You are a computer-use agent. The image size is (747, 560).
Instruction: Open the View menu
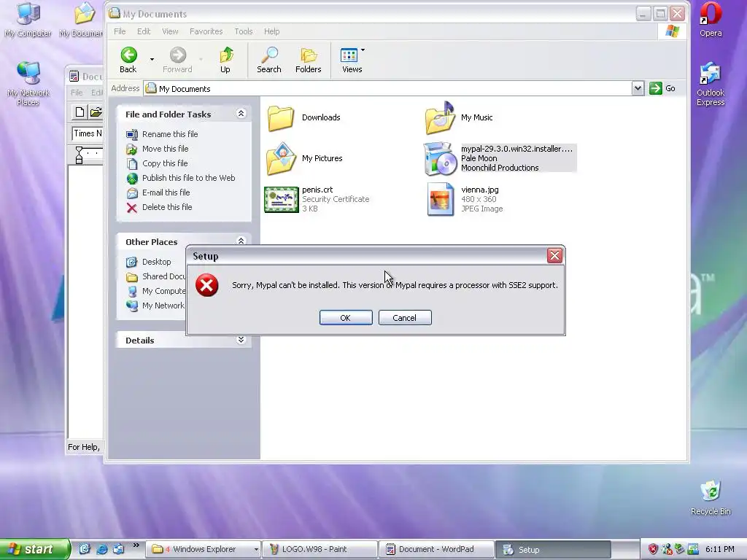[x=170, y=31]
